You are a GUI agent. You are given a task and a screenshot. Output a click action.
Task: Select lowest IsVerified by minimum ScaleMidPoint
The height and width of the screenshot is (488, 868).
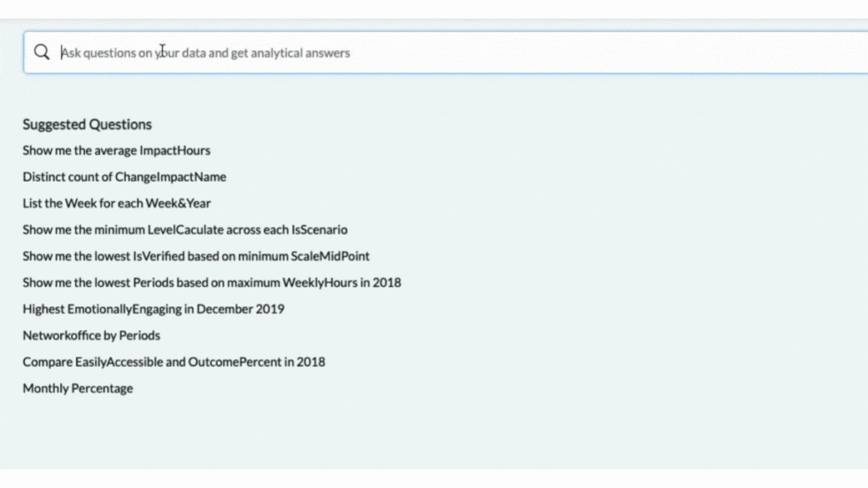click(x=196, y=256)
